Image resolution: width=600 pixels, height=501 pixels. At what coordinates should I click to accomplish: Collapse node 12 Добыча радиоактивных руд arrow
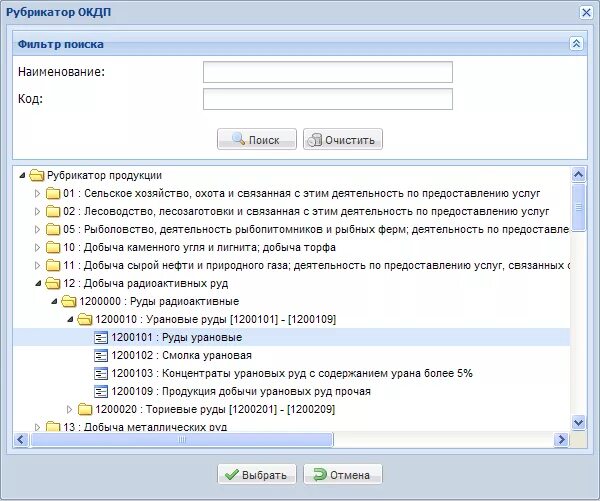[x=38, y=284]
